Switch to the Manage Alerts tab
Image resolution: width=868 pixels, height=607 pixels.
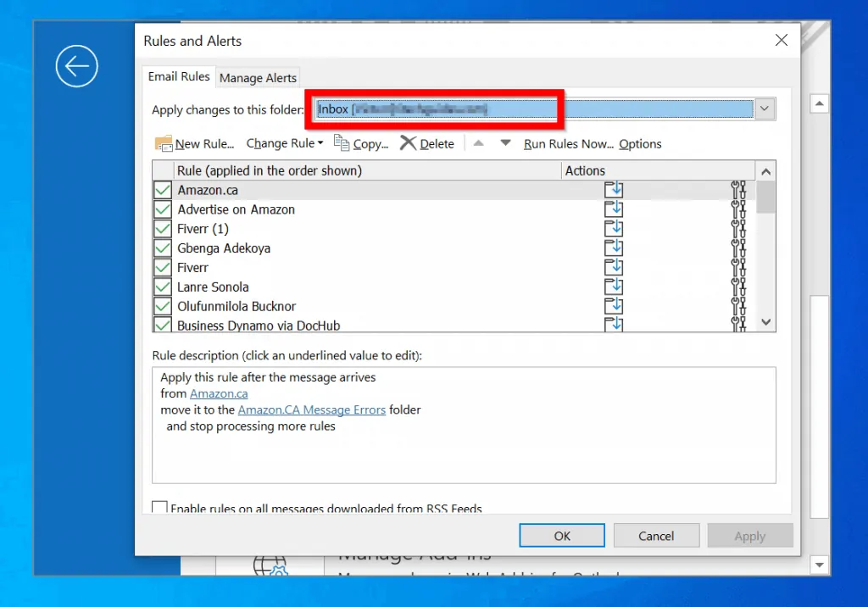click(x=258, y=77)
